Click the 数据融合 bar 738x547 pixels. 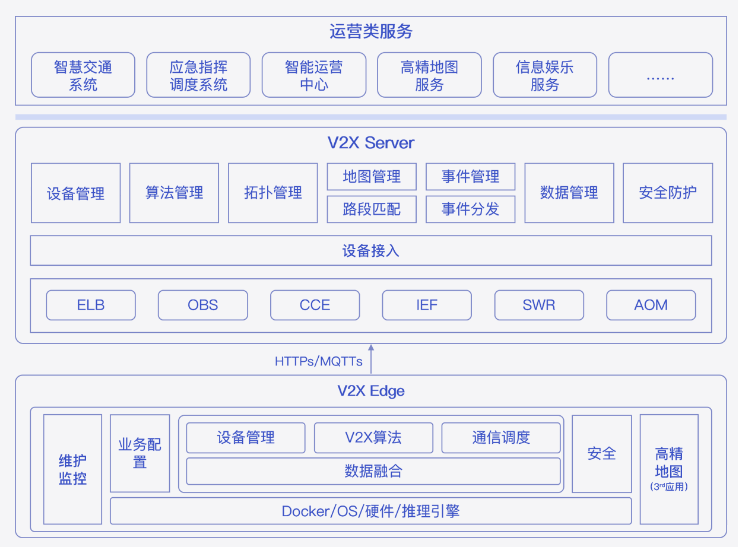pos(373,471)
